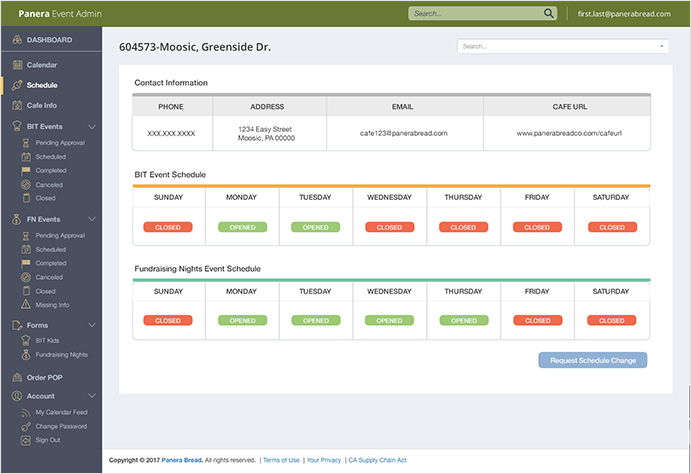Screen dimensions: 691x474
Task: Toggle Fundraising Nights Wednesday OPENED status
Action: pyautogui.click(x=390, y=320)
